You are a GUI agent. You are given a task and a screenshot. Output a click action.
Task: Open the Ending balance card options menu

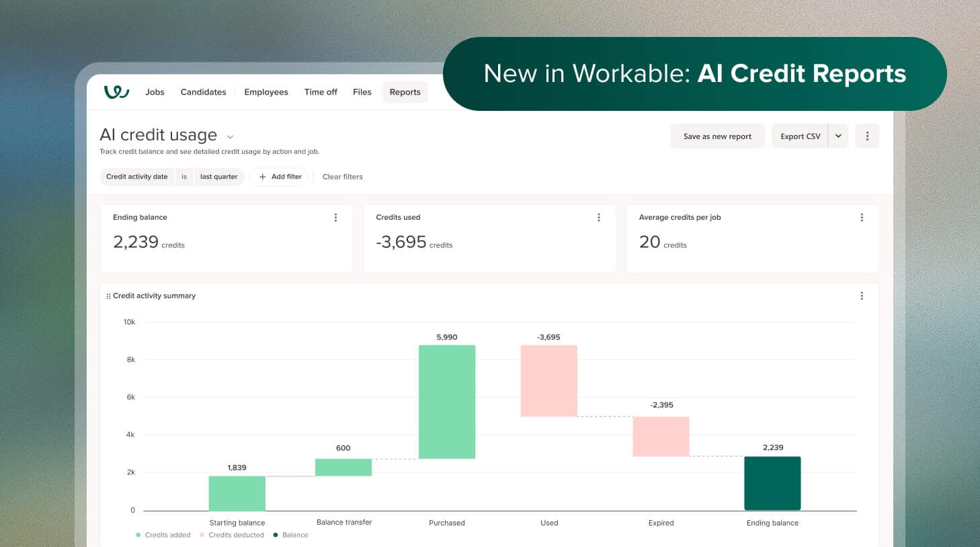336,218
